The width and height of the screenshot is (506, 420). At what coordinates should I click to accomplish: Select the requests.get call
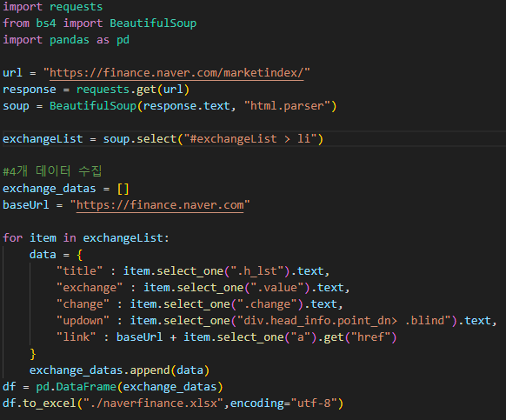tap(133, 90)
